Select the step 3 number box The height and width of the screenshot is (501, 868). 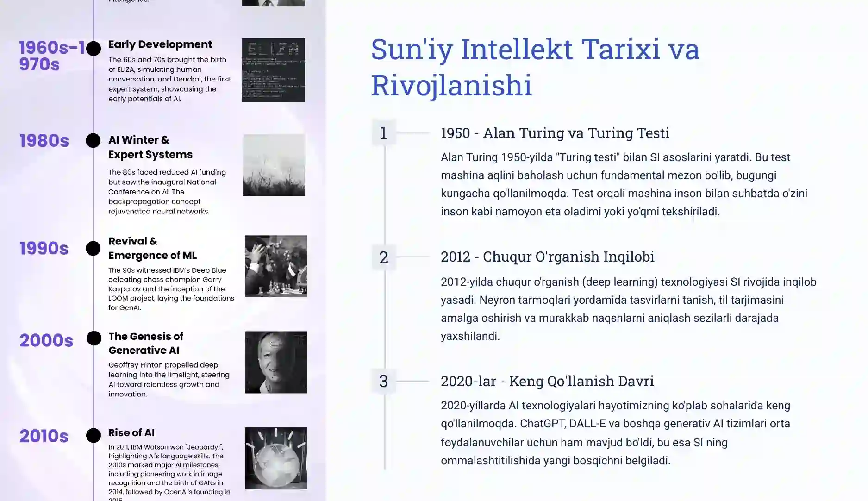click(384, 381)
